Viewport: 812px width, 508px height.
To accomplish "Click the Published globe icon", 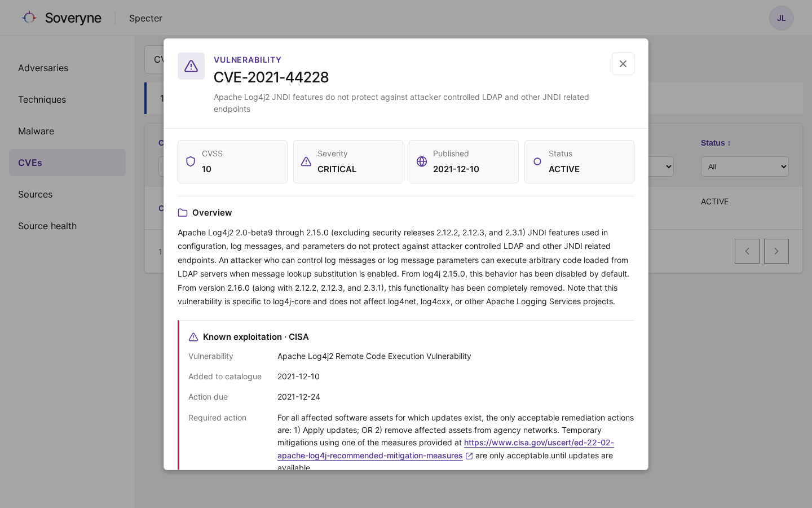I will pos(422,161).
